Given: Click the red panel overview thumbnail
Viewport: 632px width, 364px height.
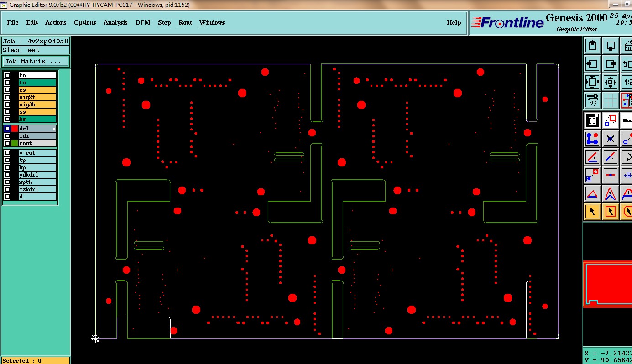Looking at the screenshot, I should (x=609, y=283).
